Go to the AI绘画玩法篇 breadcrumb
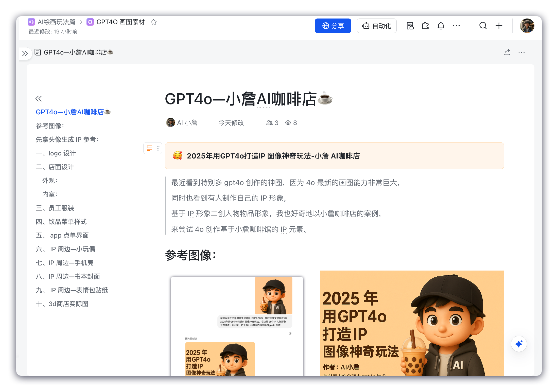This screenshot has width=558, height=392. click(x=56, y=22)
